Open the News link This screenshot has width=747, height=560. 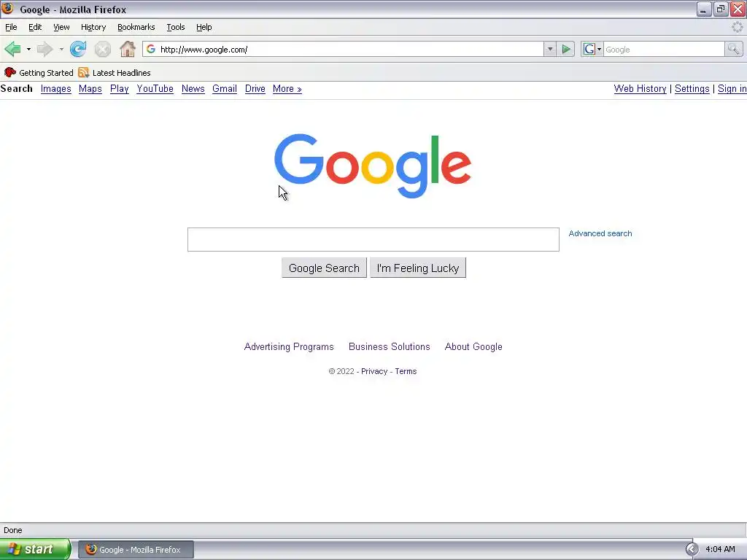click(x=193, y=88)
